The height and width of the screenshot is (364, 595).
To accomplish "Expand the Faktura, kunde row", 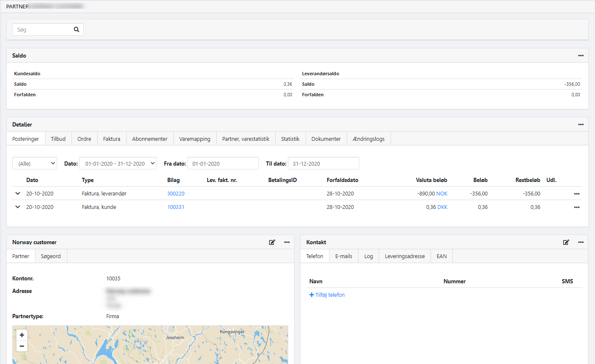I will point(18,207).
